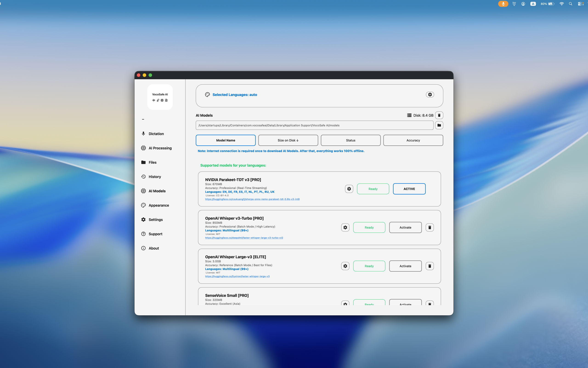This screenshot has width=588, height=368.
Task: Click SenseVoice Small [PRO] title
Action: point(227,296)
